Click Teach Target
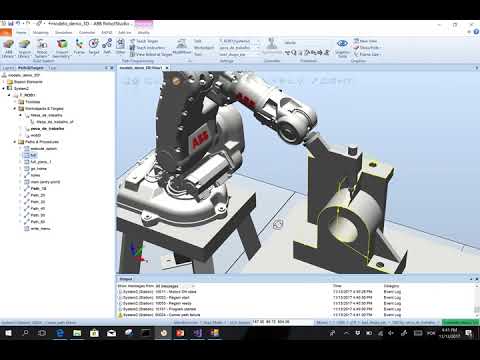Screen dimensions: 480x360 pyautogui.click(x=144, y=41)
